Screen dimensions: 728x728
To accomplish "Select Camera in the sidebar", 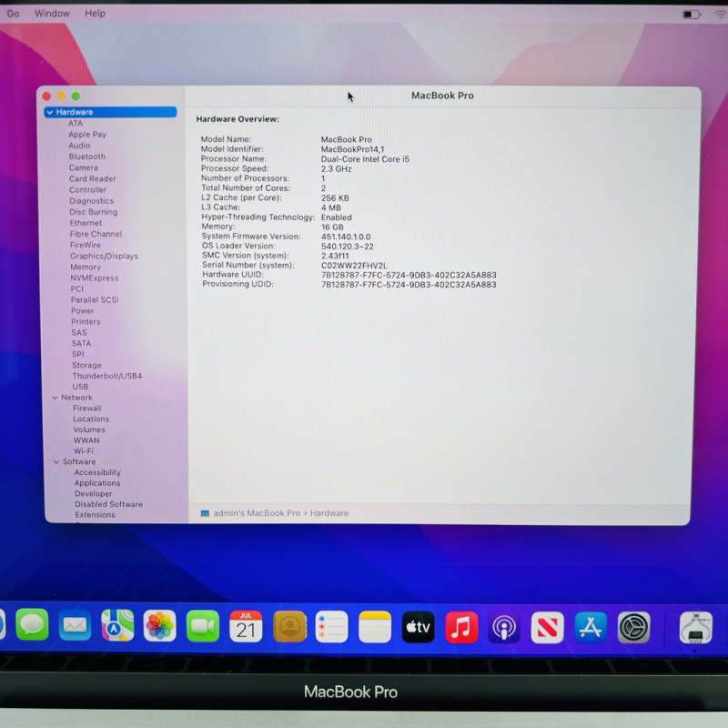I will (x=84, y=167).
